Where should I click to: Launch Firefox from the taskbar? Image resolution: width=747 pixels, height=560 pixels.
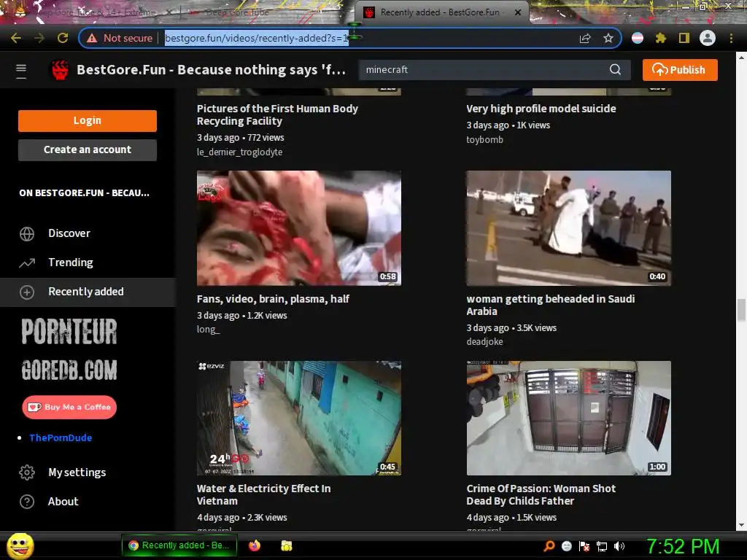coord(255,545)
